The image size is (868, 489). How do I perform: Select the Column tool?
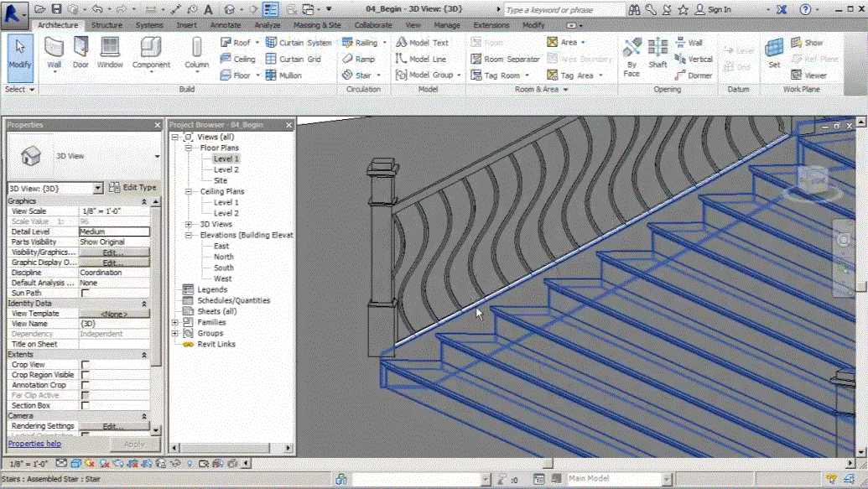(196, 54)
